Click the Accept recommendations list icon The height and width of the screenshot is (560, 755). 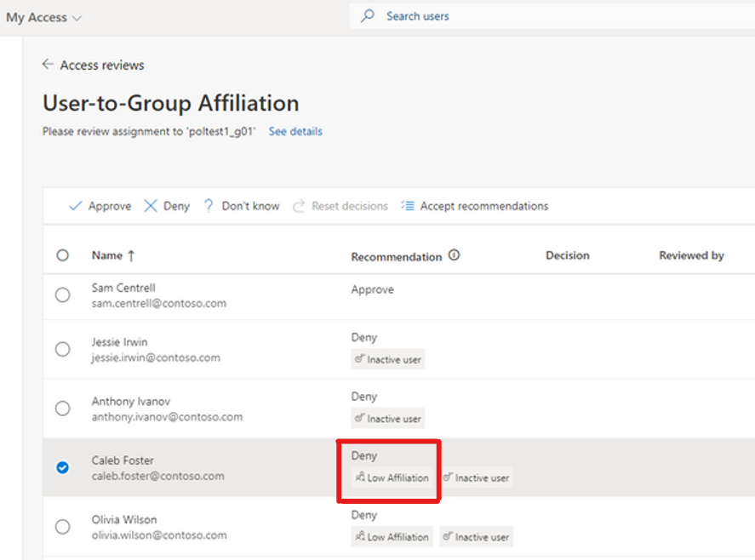(408, 206)
